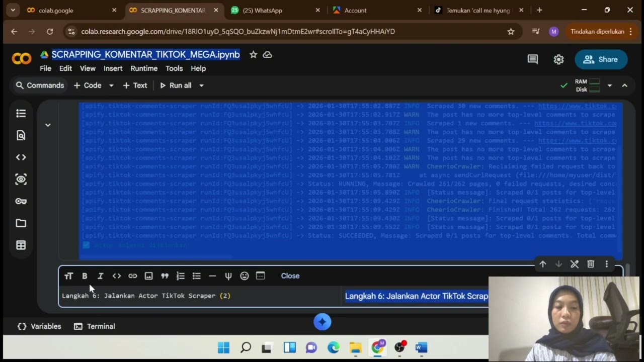Open the File menu
644x362 pixels.
coord(45,68)
